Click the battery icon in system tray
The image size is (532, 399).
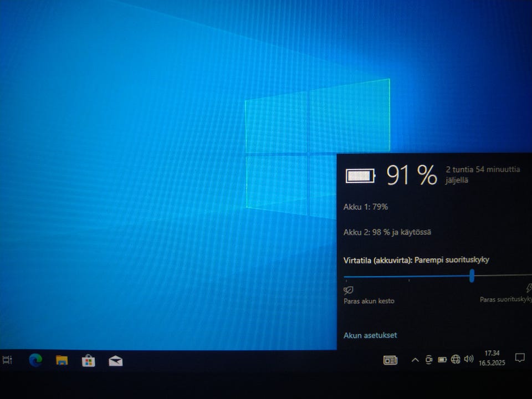442,360
